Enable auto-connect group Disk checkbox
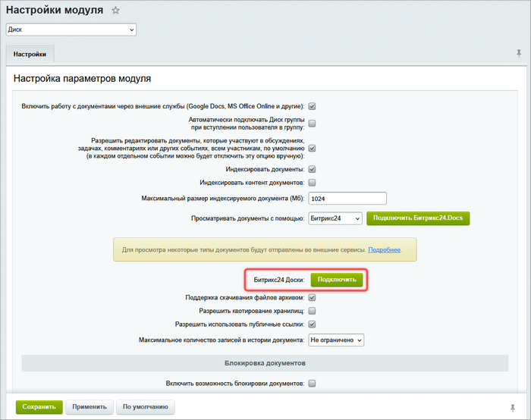This screenshot has height=420, width=531. coord(312,124)
